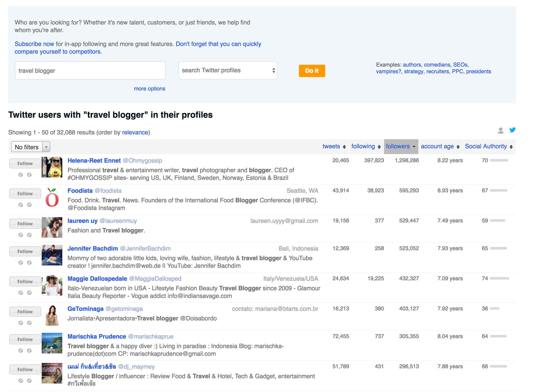545x392 pixels.
Task: Click the vampires? example link
Action: (389, 72)
